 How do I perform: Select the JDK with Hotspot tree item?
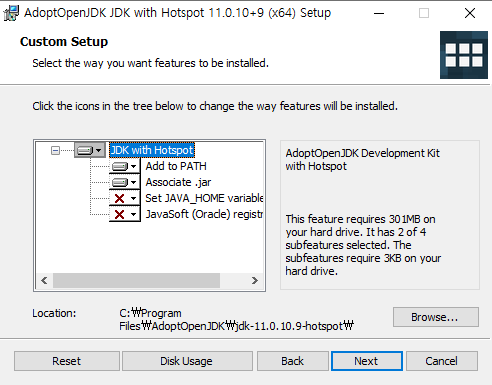152,150
